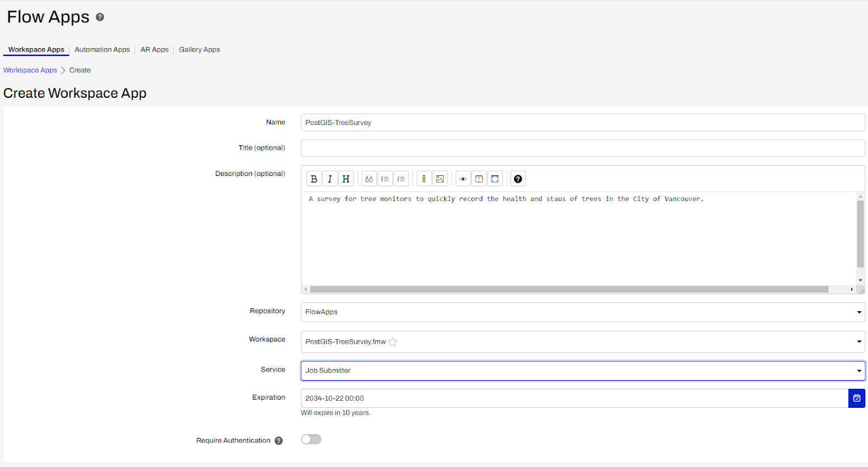This screenshot has width=868, height=467.
Task: Open the Workspace dropdown list
Action: click(583, 342)
